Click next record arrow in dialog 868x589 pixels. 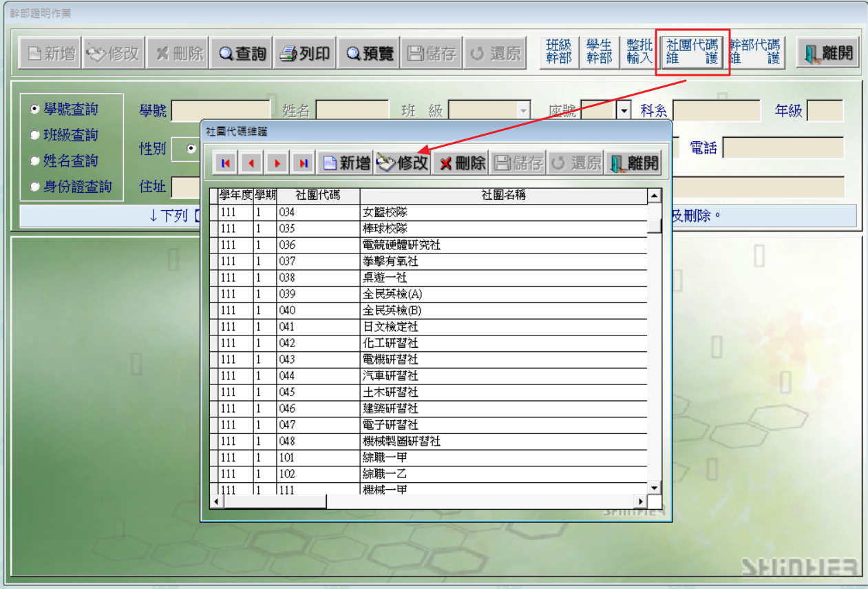tap(277, 163)
